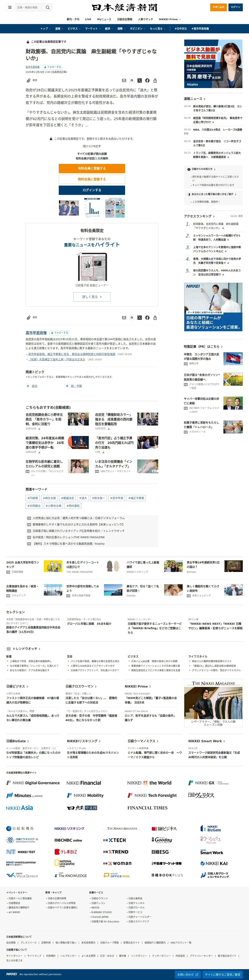Click the 日本経済新聞 masthead logo
249x980 pixels.
click(x=124, y=7)
